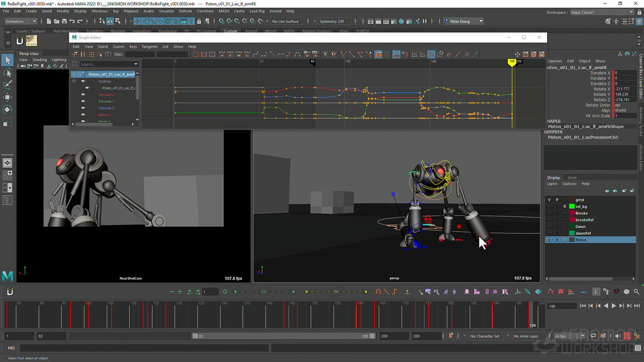This screenshot has height=362, width=644.
Task: Activate the Lasso select tool
Action: (x=8, y=73)
